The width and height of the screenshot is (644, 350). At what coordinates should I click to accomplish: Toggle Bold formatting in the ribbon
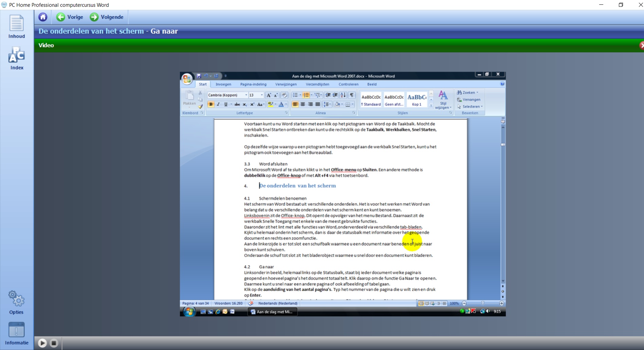coord(211,104)
